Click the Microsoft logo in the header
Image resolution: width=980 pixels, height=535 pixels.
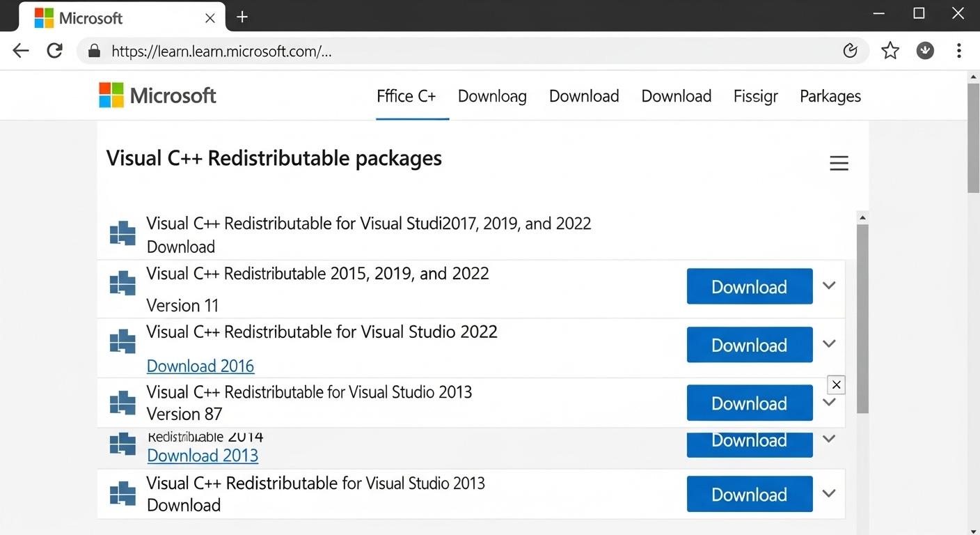point(157,95)
